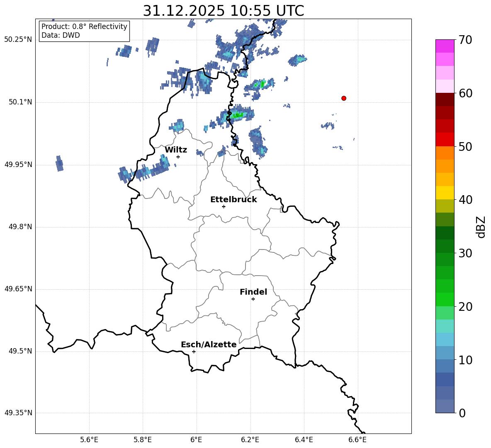Click the magenta band at colorbar top

pyautogui.click(x=445, y=46)
